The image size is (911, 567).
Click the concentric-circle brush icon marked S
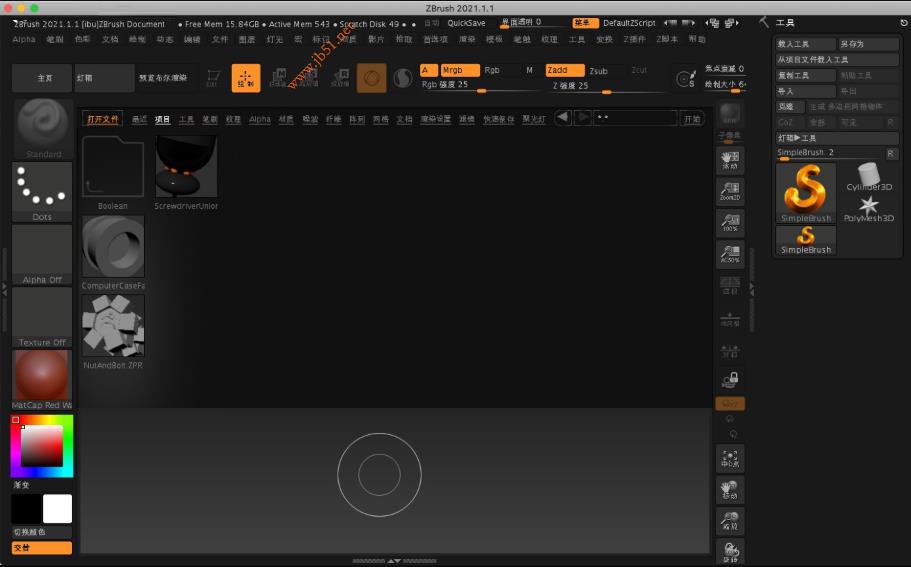686,78
